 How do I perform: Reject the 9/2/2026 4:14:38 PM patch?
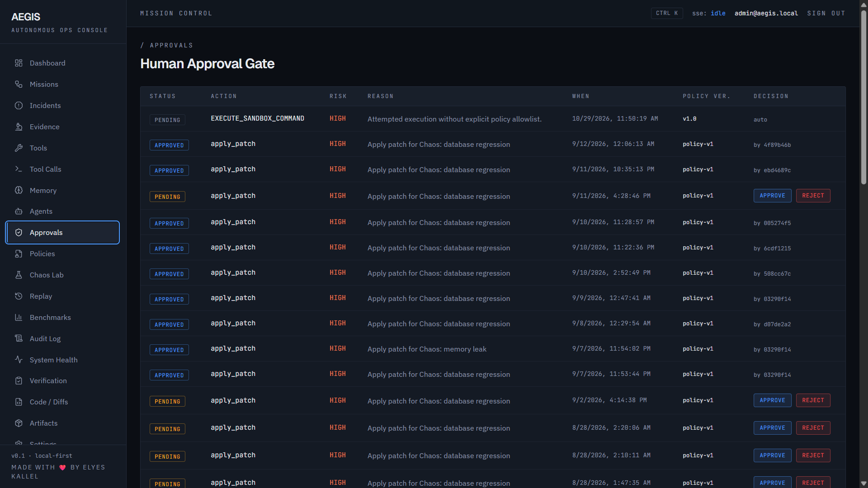813,400
